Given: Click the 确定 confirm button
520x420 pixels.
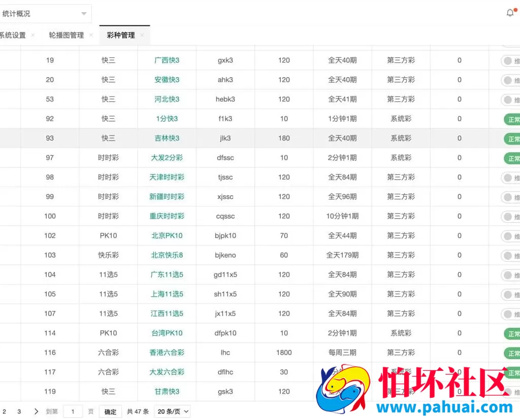Looking at the screenshot, I should [110, 411].
